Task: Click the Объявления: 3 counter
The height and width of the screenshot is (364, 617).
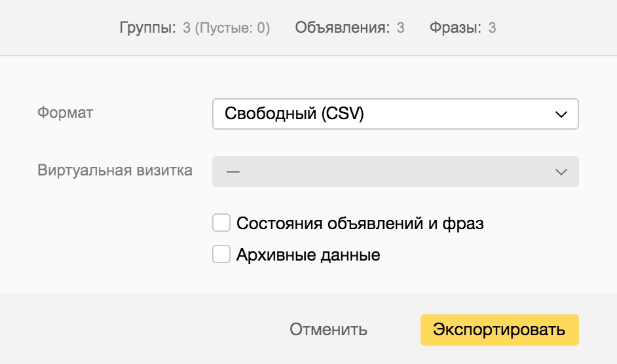Action: point(349,27)
